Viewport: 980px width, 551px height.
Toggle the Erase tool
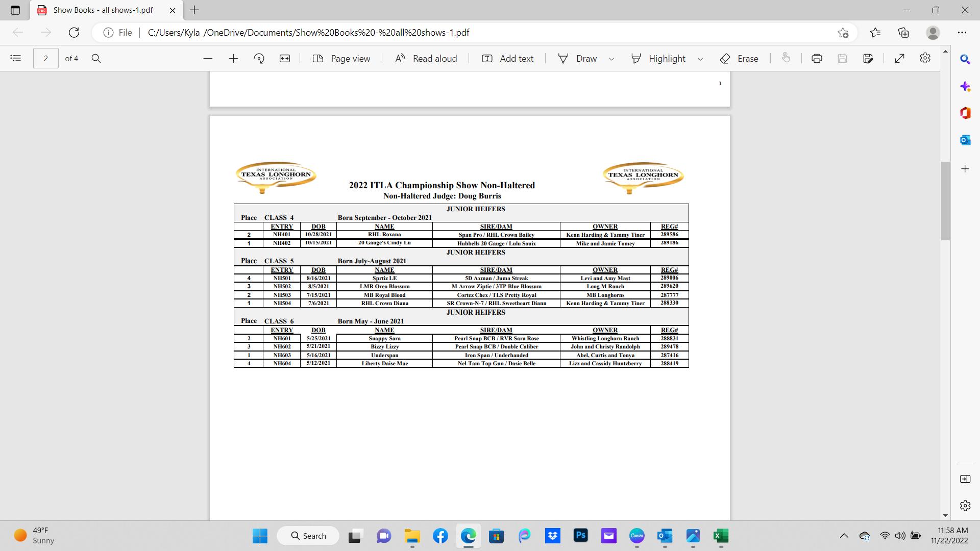(739, 59)
